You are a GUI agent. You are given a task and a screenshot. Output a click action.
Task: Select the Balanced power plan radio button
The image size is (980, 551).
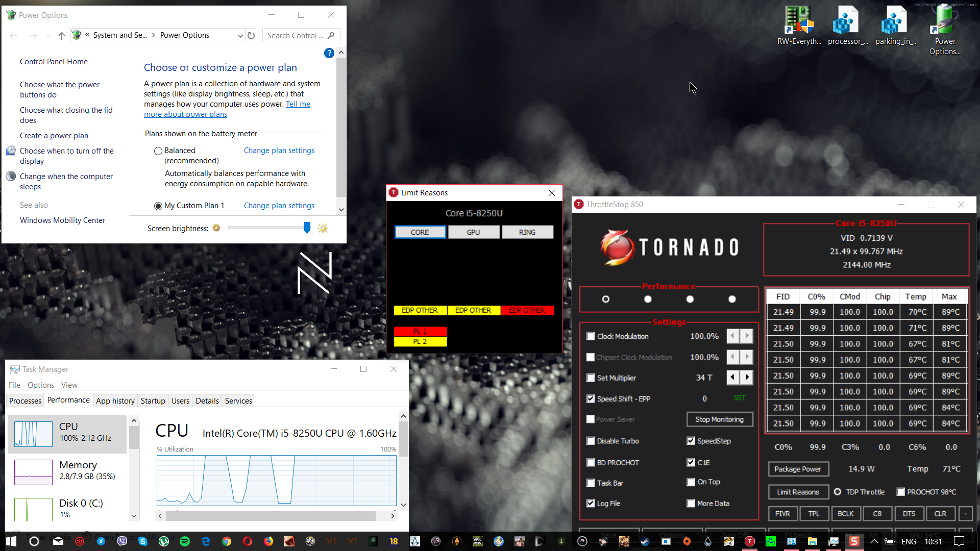pyautogui.click(x=158, y=151)
